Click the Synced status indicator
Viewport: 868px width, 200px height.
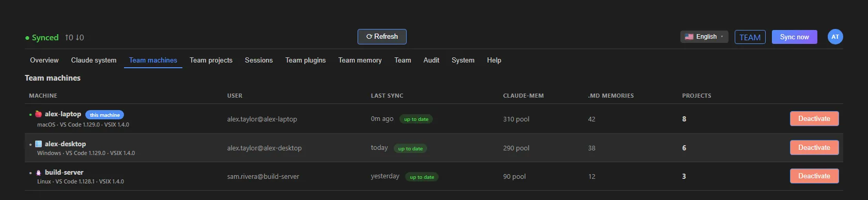(x=42, y=37)
